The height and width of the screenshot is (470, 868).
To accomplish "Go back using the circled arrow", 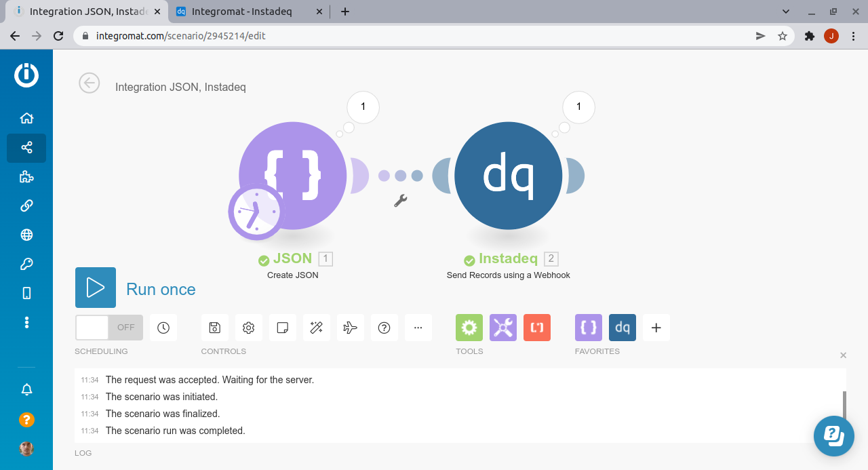I will pos(89,83).
